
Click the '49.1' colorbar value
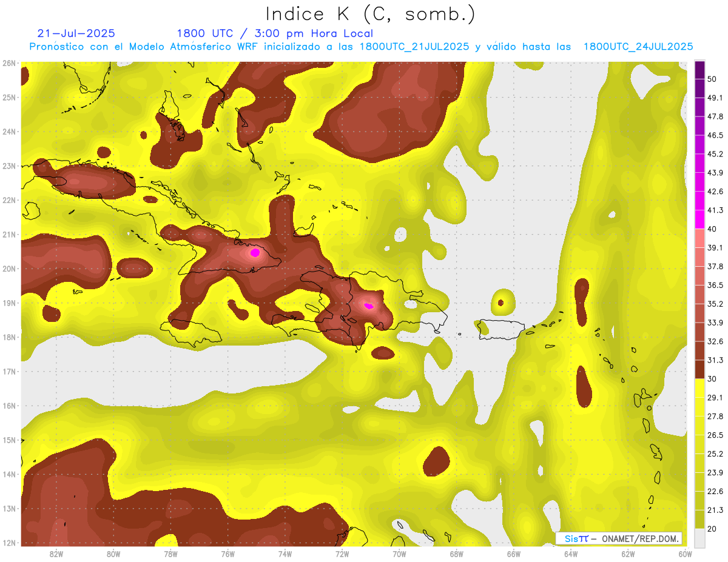[715, 98]
